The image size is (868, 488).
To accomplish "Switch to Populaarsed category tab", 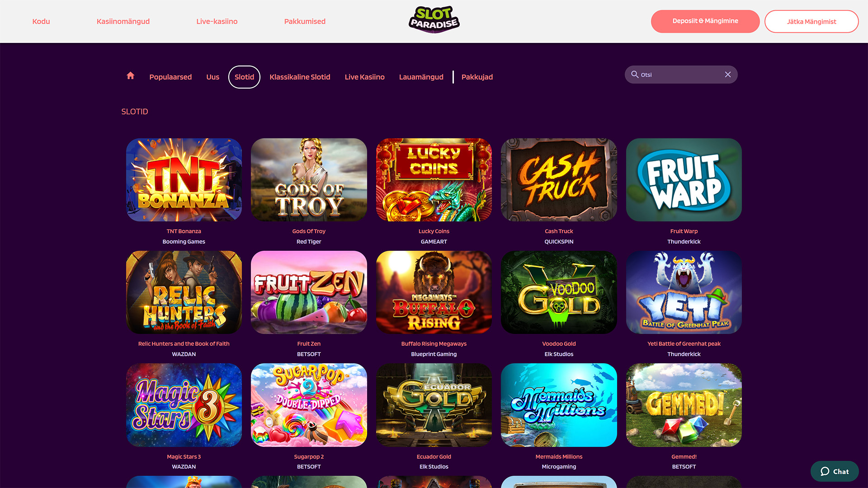I will point(170,77).
